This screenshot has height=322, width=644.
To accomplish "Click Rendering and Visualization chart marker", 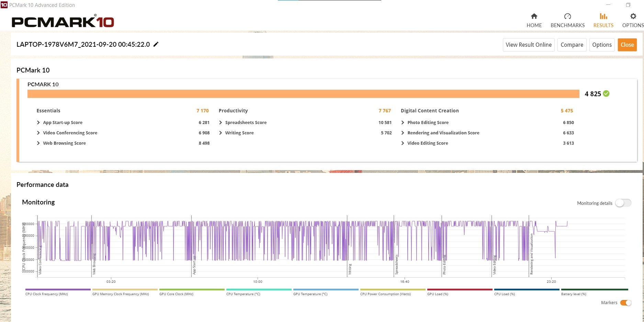I will pyautogui.click(x=532, y=254).
